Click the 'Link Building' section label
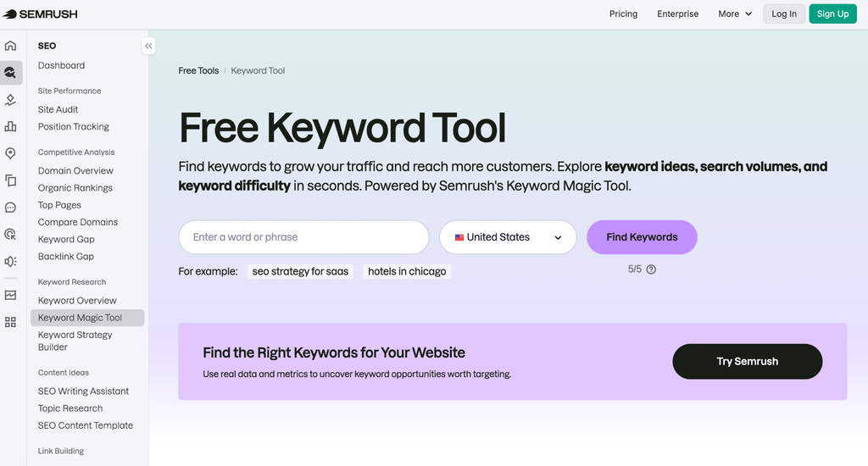The image size is (868, 466). click(61, 451)
